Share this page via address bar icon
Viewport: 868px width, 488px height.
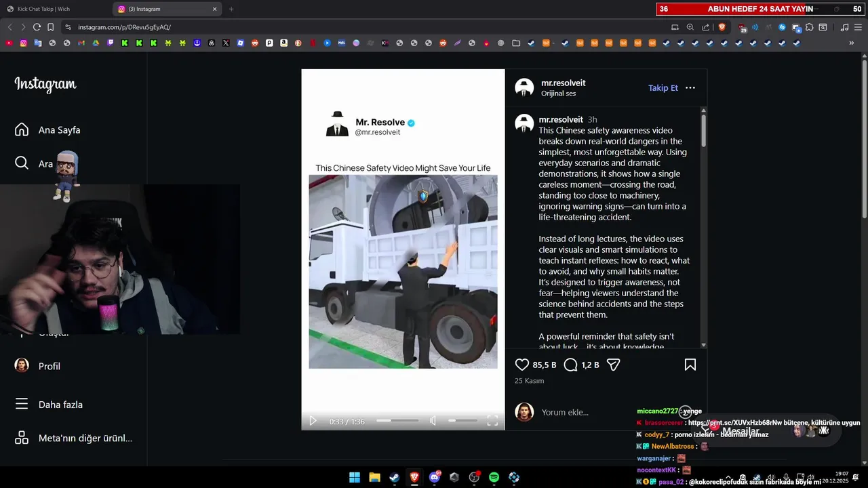(x=706, y=27)
